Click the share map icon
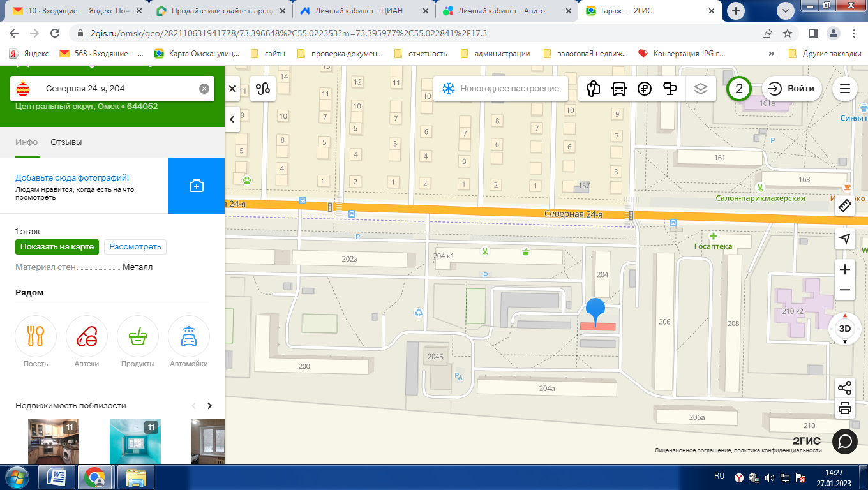Image resolution: width=868 pixels, height=490 pixels. [845, 388]
